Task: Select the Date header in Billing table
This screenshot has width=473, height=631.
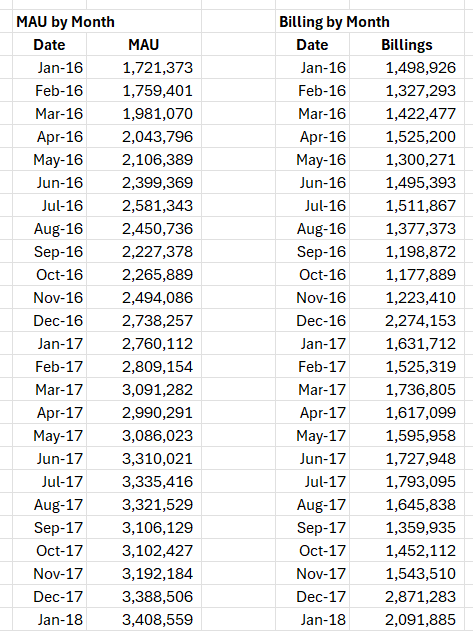Action: [x=312, y=44]
